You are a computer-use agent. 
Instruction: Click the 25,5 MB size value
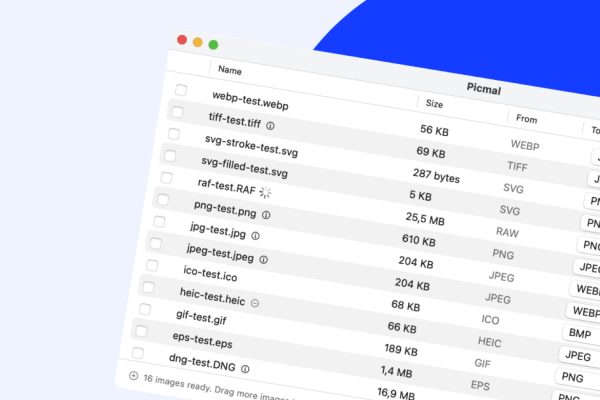[425, 219]
